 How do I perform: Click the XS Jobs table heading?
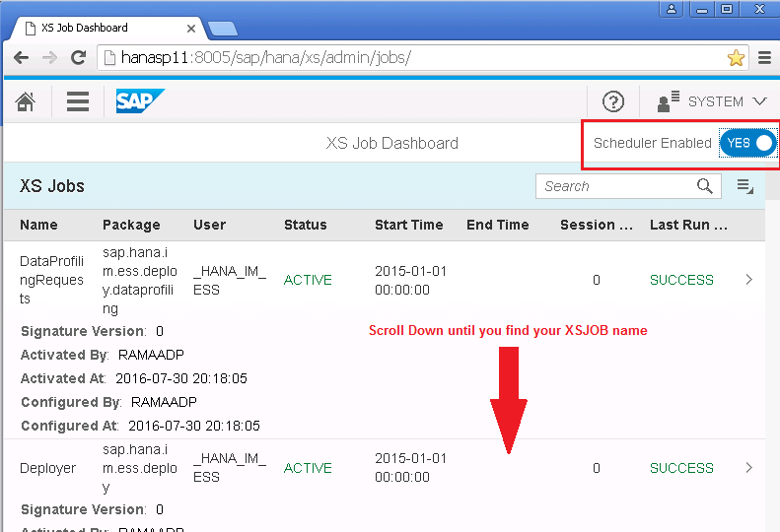pos(51,186)
